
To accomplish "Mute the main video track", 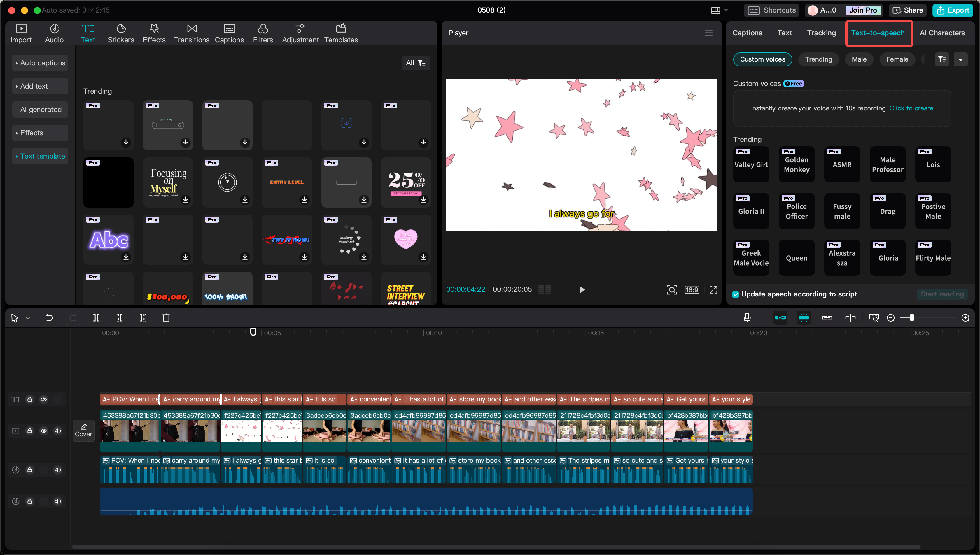I will coord(57,431).
